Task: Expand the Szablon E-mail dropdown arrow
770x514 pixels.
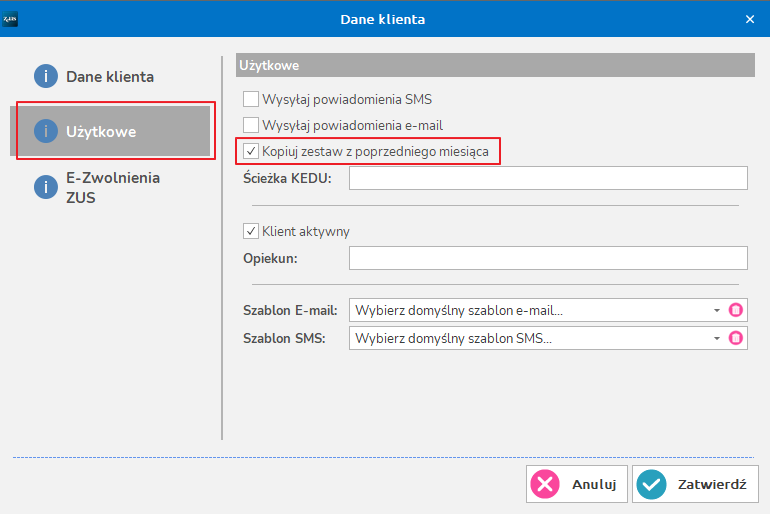Action: point(716,310)
